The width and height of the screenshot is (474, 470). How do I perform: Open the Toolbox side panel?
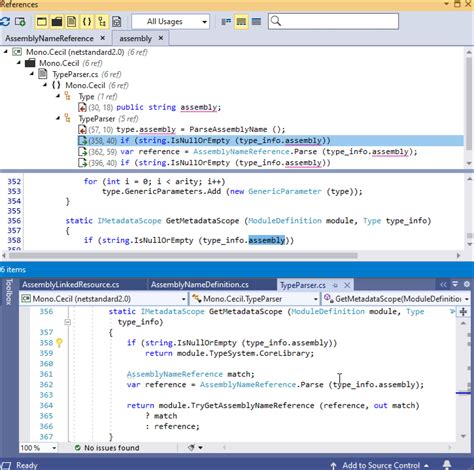9,292
